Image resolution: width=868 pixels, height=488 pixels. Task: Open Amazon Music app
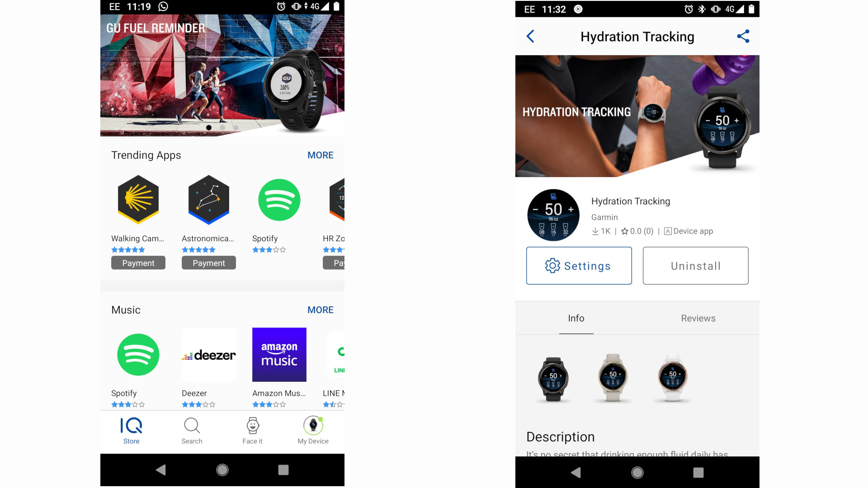tap(278, 355)
